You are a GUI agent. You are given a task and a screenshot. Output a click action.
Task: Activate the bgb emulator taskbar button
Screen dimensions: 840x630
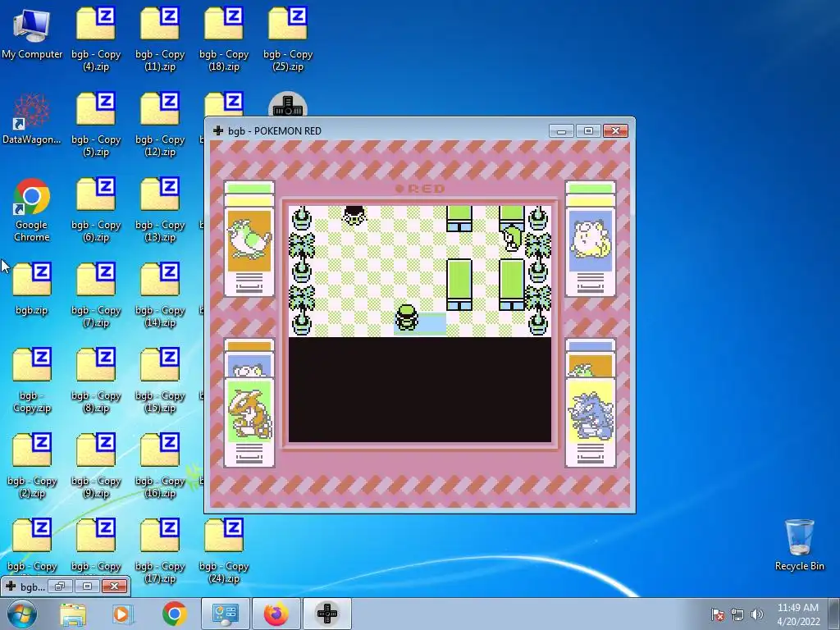coord(327,614)
